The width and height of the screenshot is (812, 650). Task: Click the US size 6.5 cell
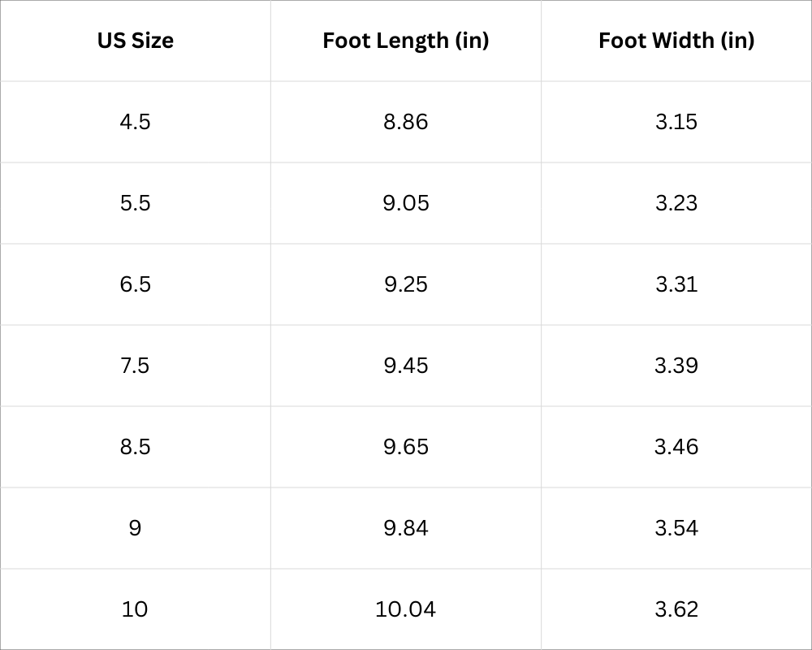point(135,284)
